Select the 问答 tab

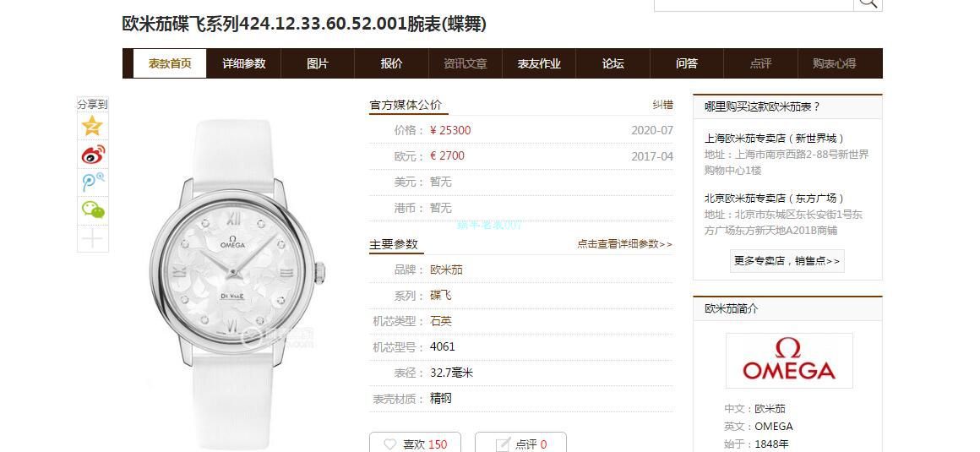tap(686, 63)
